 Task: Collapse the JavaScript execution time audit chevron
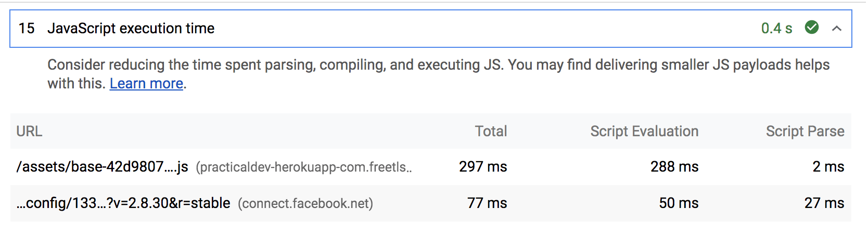click(836, 29)
